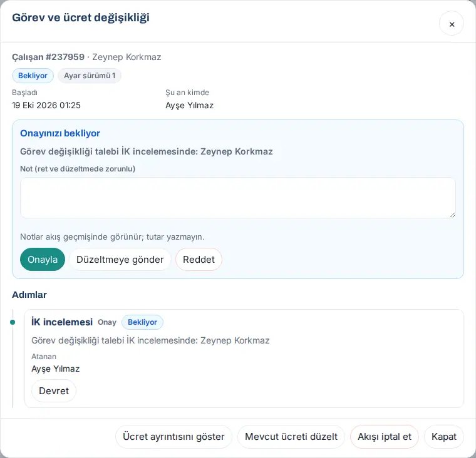This screenshot has width=476, height=458.
Task: Click the Onay label next to İK incelemesi
Action: click(x=107, y=322)
